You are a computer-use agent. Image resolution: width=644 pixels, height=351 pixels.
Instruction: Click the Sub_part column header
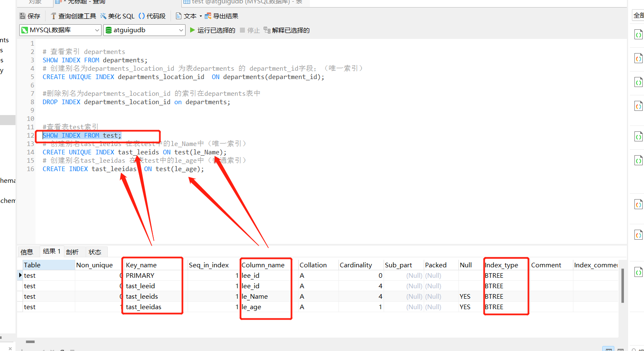coord(403,265)
